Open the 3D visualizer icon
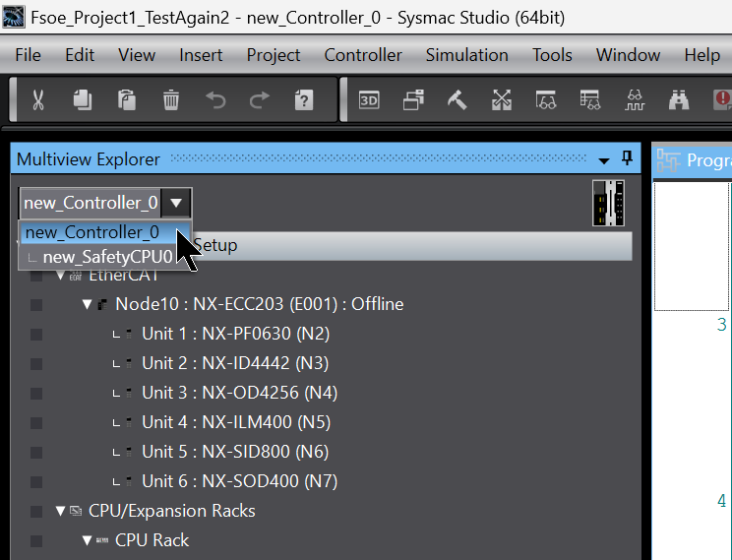732x560 pixels. [x=369, y=100]
